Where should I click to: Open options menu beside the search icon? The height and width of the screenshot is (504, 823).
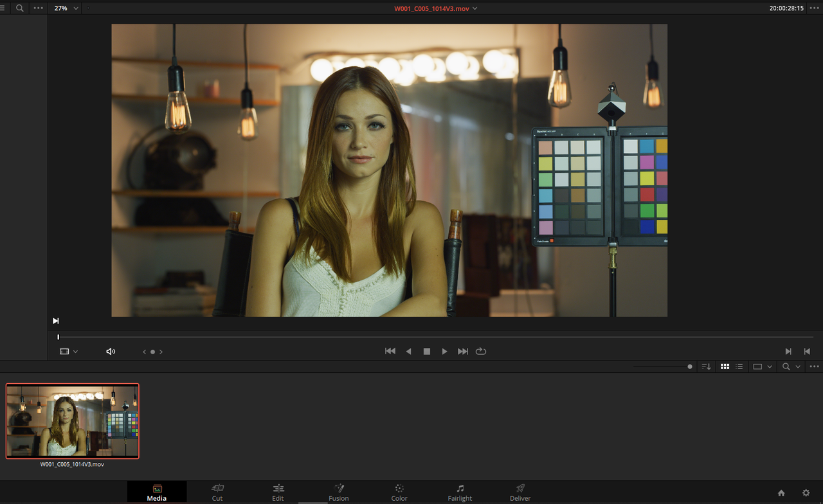tap(39, 8)
